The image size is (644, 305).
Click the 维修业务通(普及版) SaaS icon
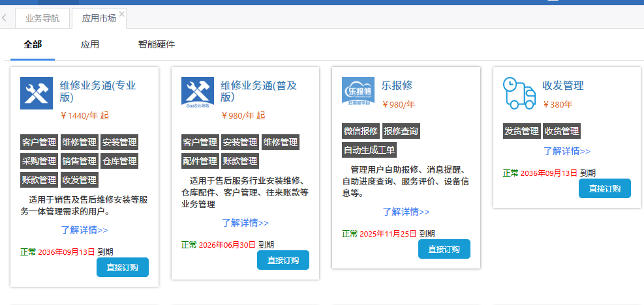pyautogui.click(x=197, y=93)
